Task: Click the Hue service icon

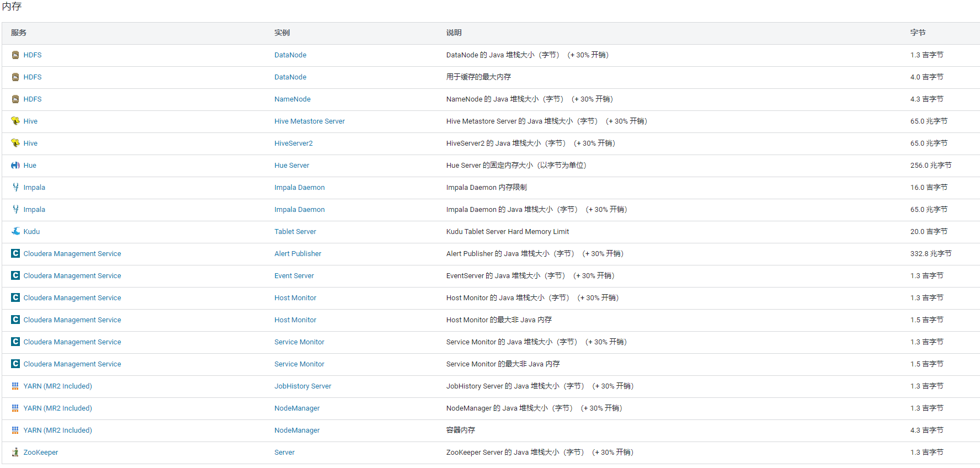Action: click(15, 166)
